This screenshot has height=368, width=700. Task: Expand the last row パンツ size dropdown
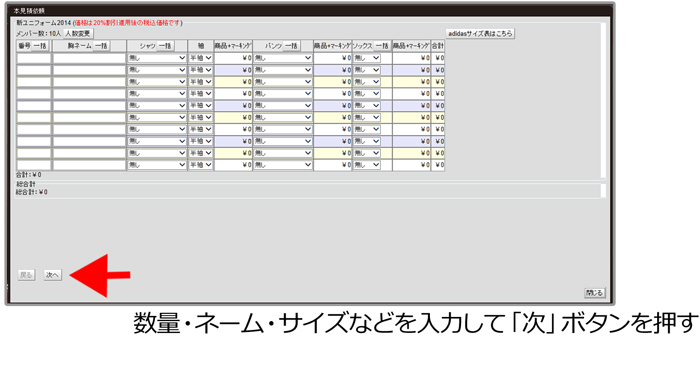(x=283, y=165)
